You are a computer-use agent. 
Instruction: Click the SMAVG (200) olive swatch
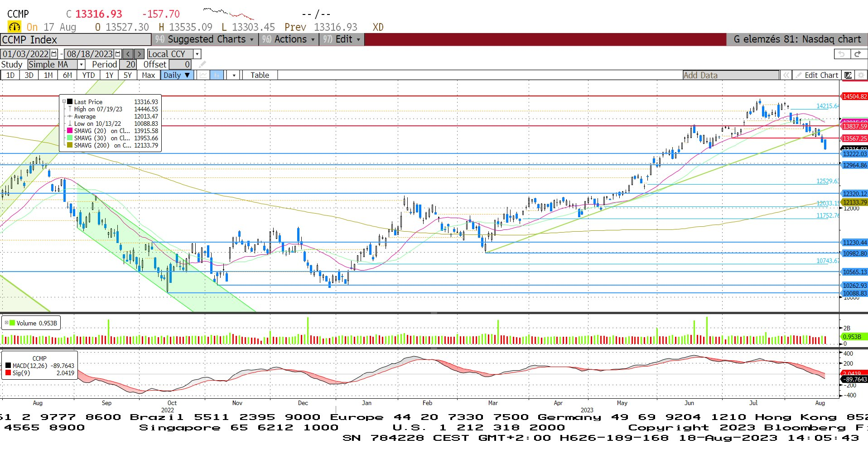pyautogui.click(x=70, y=145)
